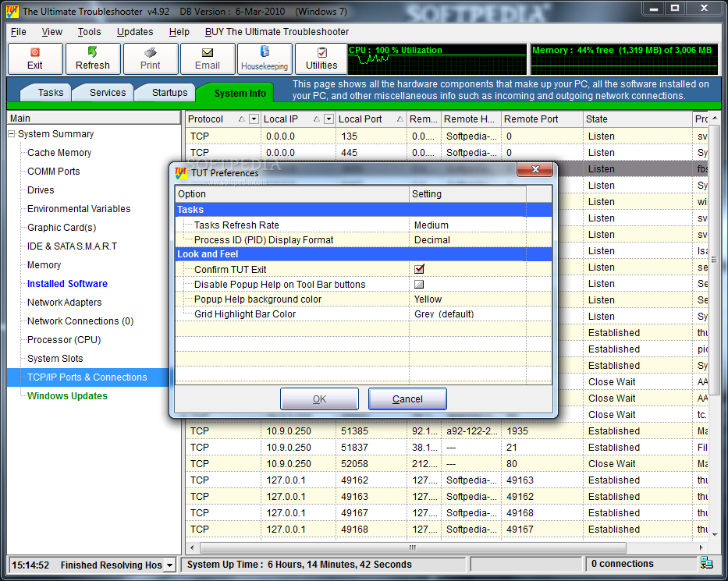
Task: Select System Slots in the tree
Action: [55, 358]
